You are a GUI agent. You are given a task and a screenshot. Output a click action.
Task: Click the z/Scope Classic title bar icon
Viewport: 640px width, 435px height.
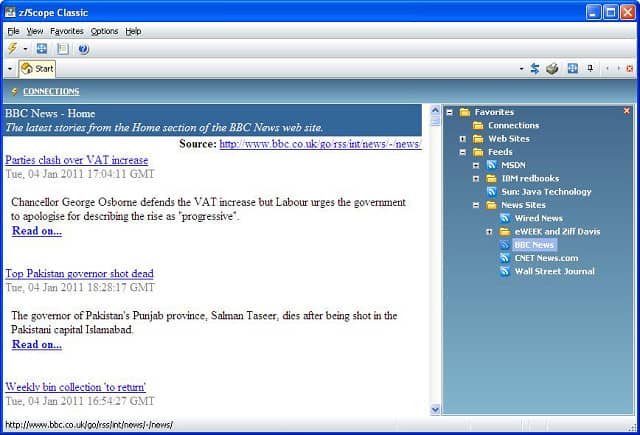point(10,12)
